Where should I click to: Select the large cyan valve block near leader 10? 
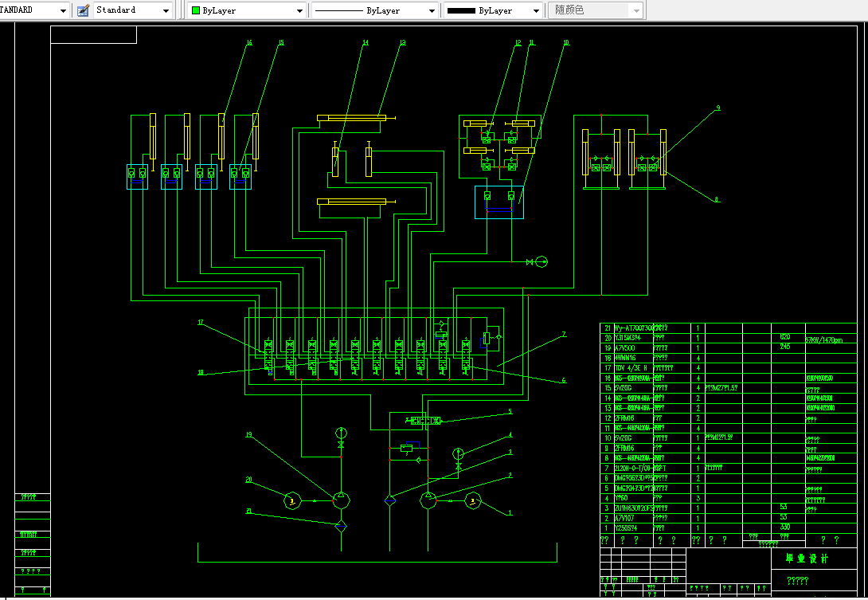pyautogui.click(x=499, y=202)
